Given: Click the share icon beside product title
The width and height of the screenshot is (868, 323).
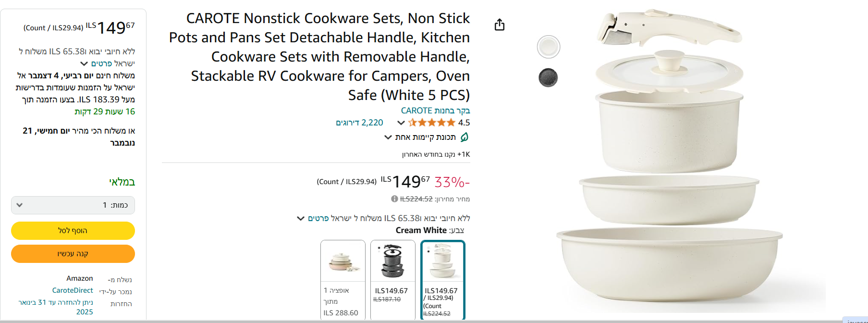Looking at the screenshot, I should (x=500, y=25).
